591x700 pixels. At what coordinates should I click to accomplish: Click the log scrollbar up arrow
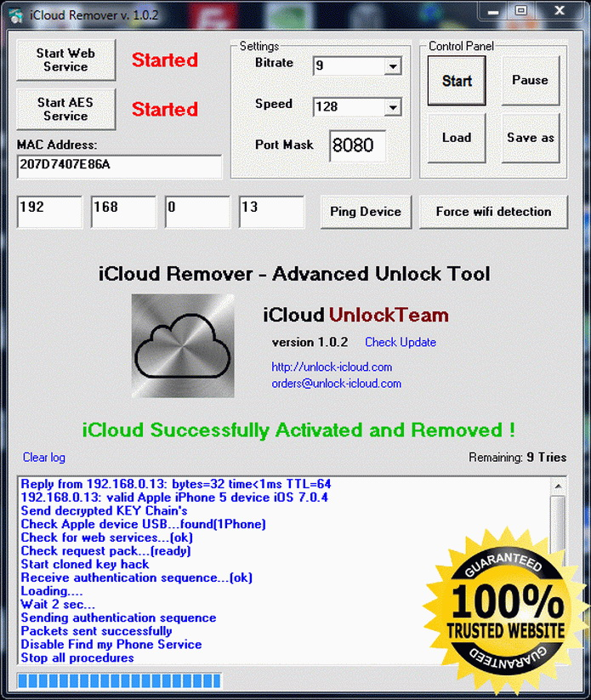click(x=559, y=487)
